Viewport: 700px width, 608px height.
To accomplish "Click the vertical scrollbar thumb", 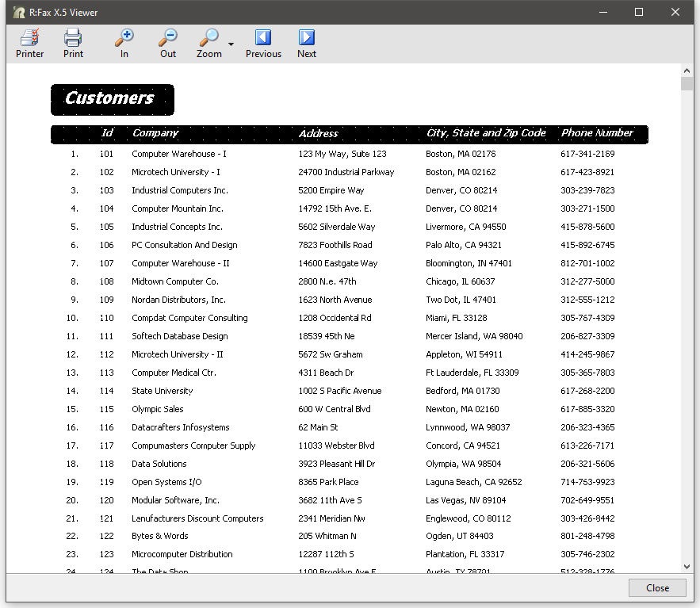I will (687, 84).
